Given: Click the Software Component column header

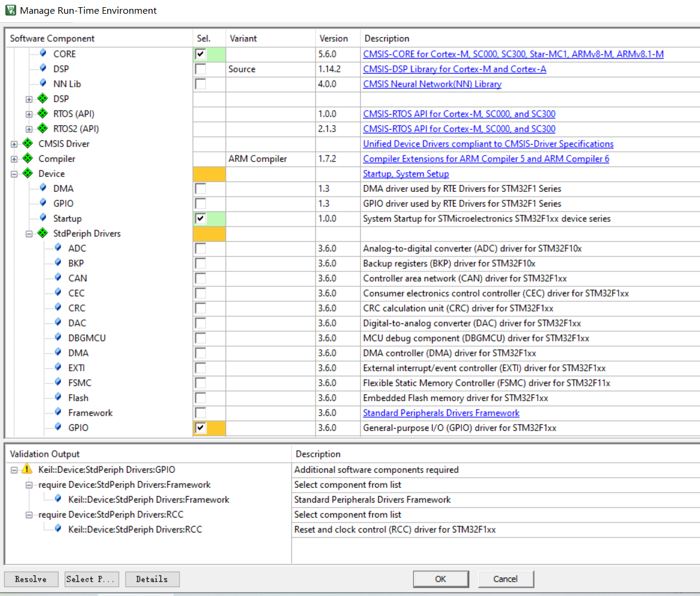Looking at the screenshot, I should [53, 38].
